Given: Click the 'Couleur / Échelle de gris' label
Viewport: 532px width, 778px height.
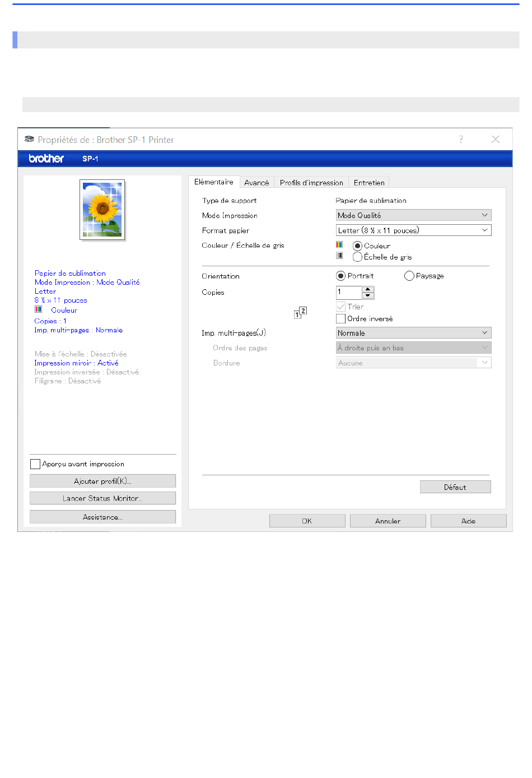Looking at the screenshot, I should (x=243, y=246).
